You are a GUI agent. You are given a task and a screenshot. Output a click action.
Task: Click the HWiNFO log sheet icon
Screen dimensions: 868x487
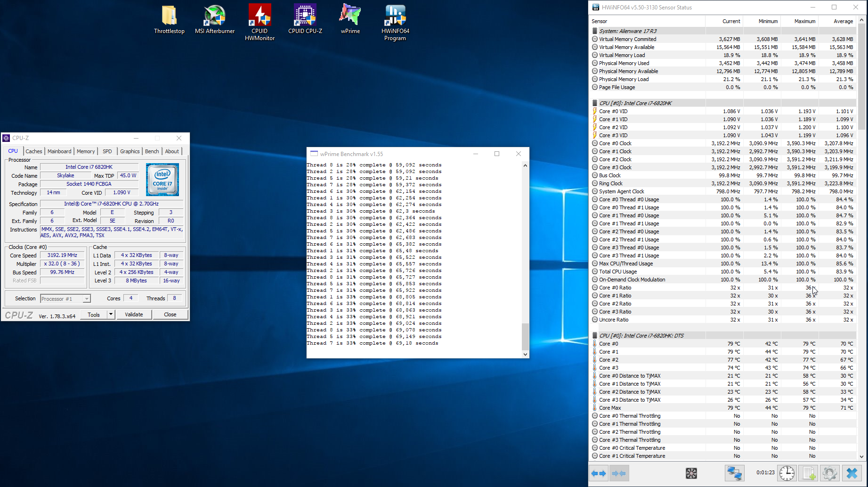809,473
